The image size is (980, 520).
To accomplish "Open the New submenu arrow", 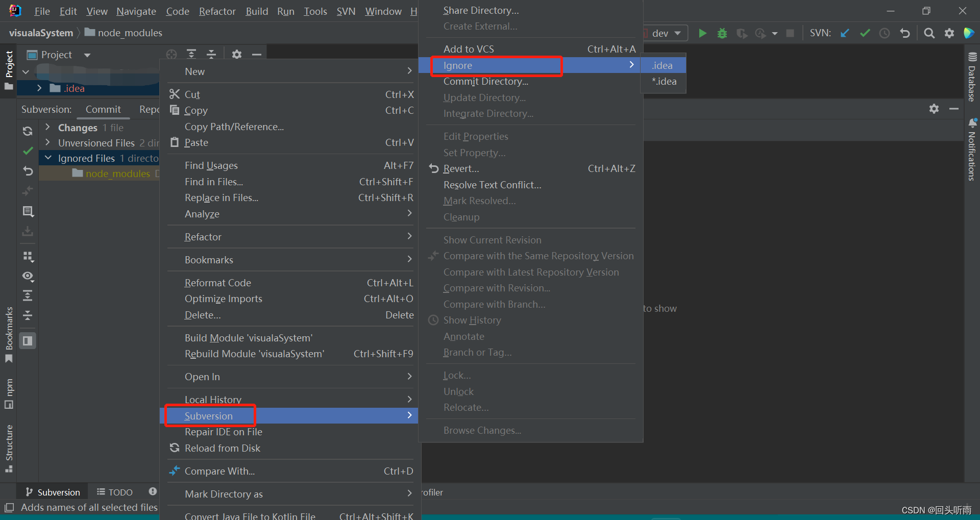I will pyautogui.click(x=409, y=71).
